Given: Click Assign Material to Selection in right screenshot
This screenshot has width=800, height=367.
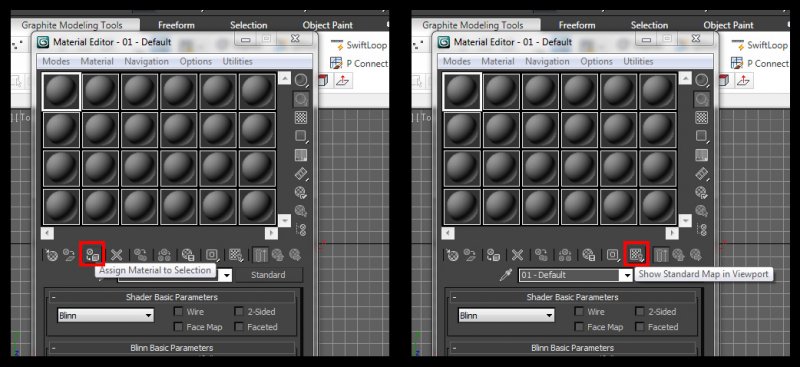Looking at the screenshot, I should (x=493, y=255).
